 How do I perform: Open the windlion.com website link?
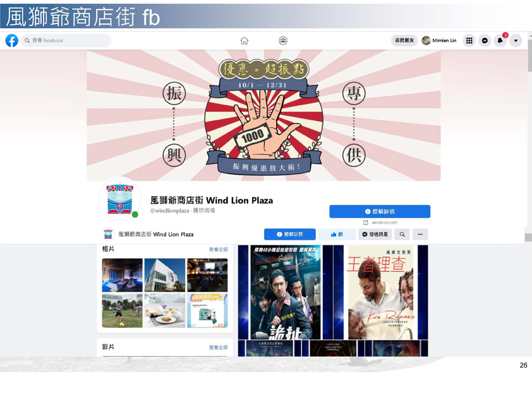pyautogui.click(x=384, y=223)
